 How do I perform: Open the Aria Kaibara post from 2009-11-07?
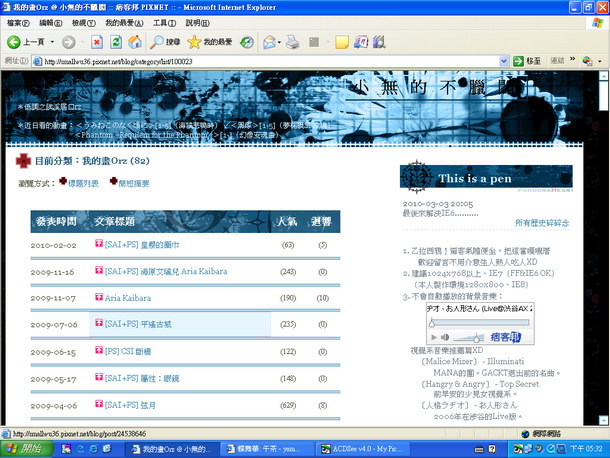(x=128, y=298)
